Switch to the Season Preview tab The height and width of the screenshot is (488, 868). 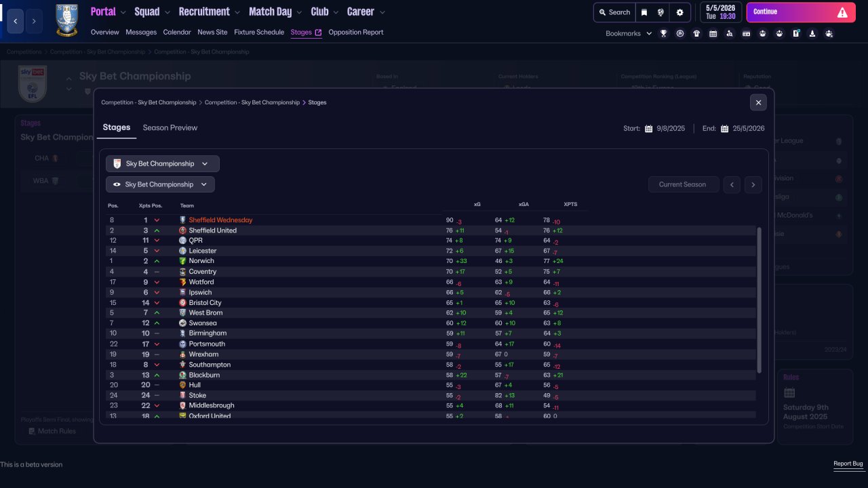pos(170,127)
